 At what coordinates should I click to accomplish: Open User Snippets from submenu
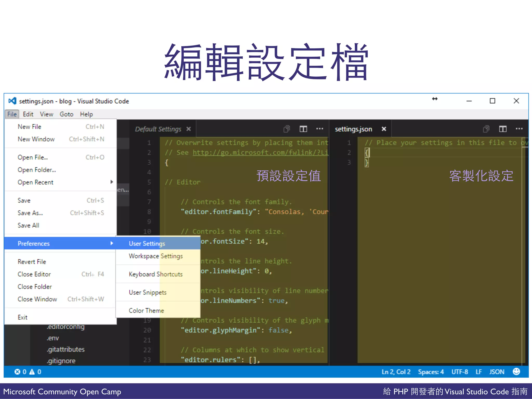pos(158,292)
